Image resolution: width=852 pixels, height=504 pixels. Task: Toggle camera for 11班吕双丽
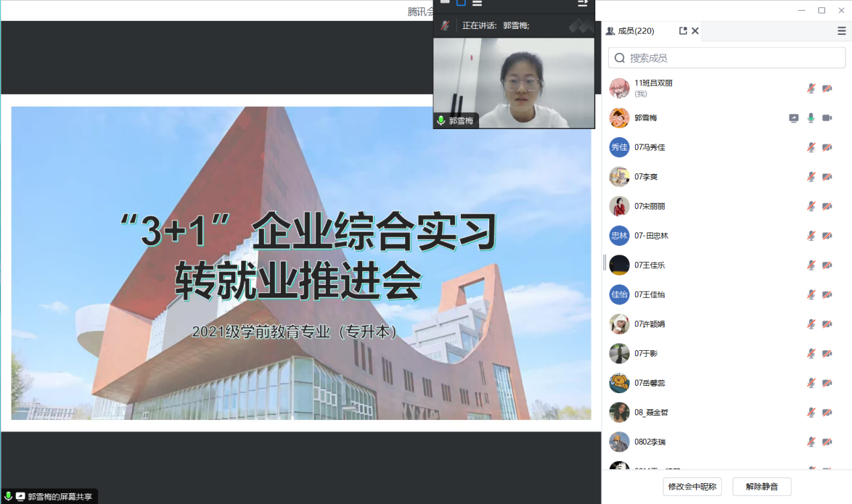coord(827,89)
